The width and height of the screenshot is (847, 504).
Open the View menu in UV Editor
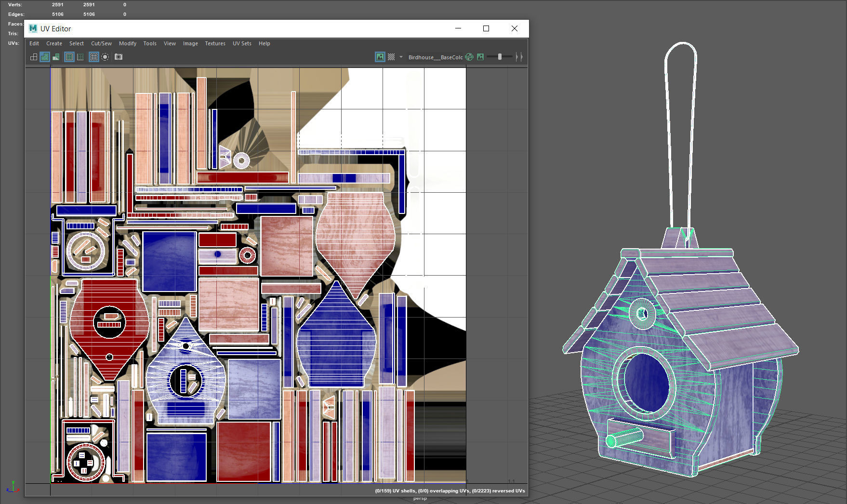pos(170,43)
